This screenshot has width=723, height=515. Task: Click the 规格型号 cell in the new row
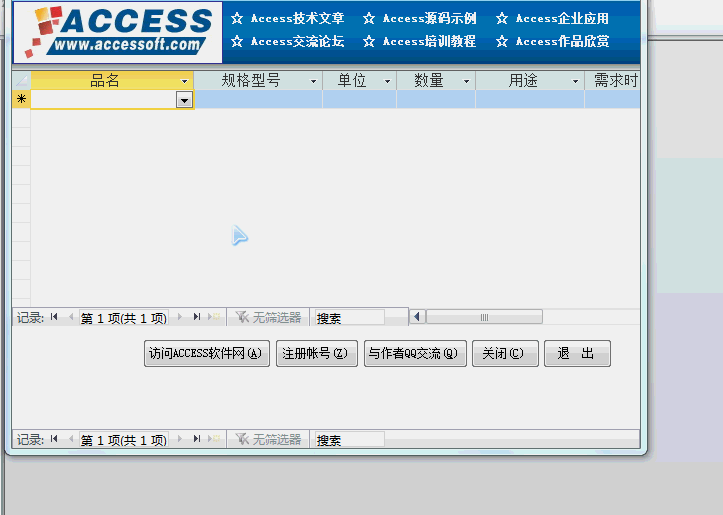(x=258, y=99)
